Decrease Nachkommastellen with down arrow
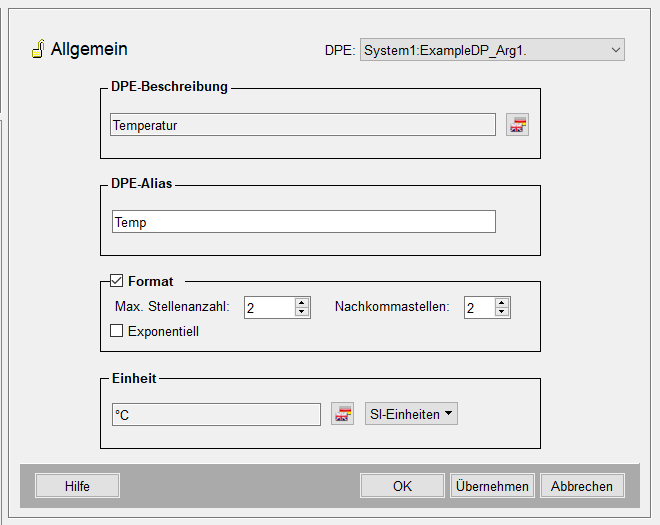660x525 pixels. [x=502, y=312]
